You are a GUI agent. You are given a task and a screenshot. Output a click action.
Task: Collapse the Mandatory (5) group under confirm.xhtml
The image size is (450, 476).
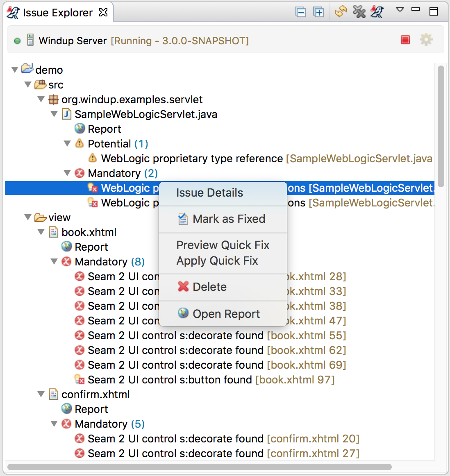tap(54, 424)
